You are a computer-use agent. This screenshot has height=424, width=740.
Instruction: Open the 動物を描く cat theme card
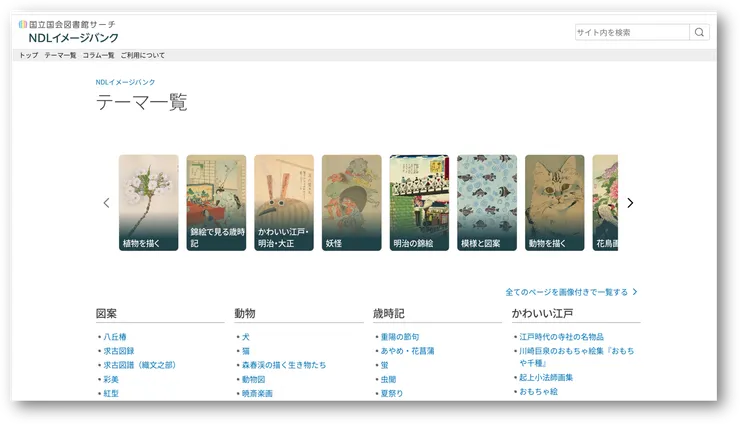click(555, 203)
